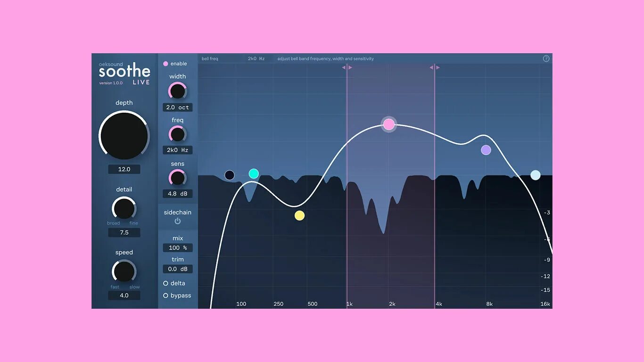
Task: Click the 'bell freq' parameter label
Action: tap(210, 59)
